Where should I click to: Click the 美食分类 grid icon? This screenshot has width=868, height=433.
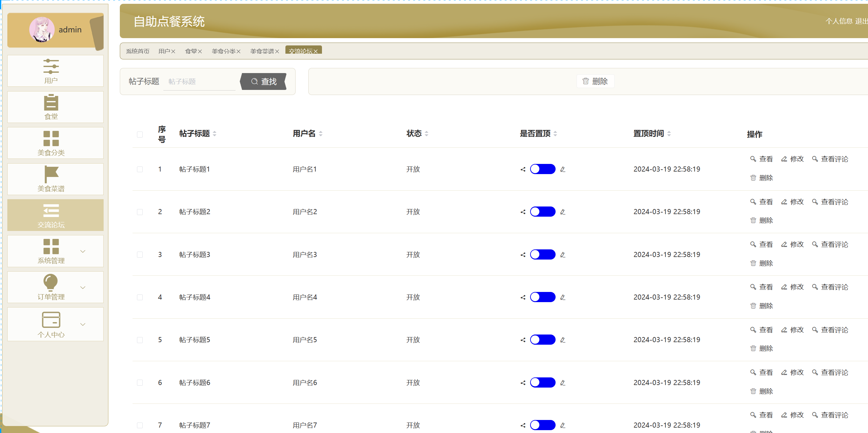click(51, 139)
